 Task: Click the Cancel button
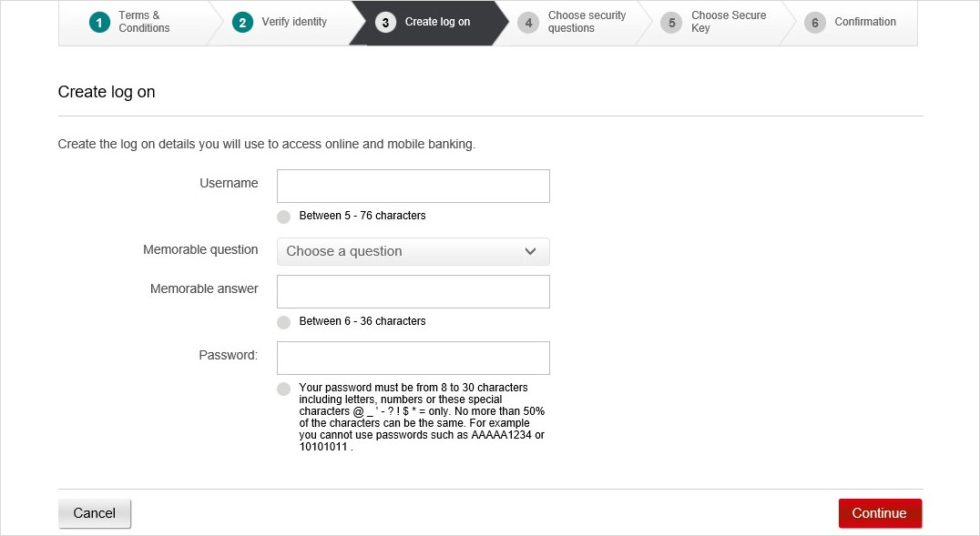(95, 513)
